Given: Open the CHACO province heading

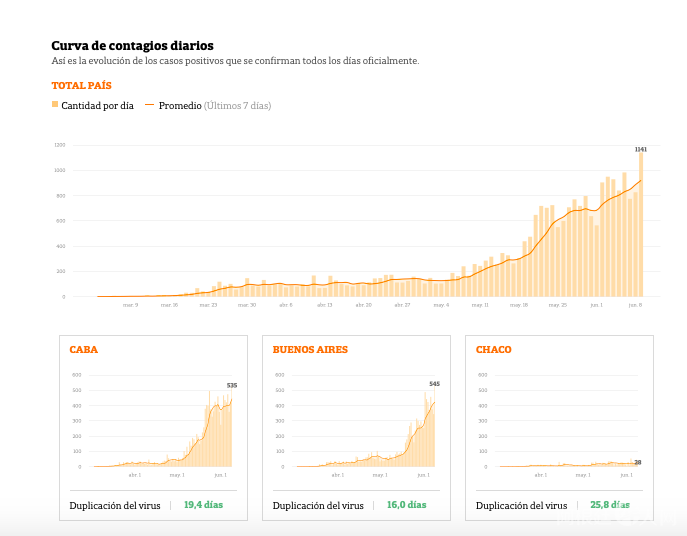Looking at the screenshot, I should click(493, 350).
